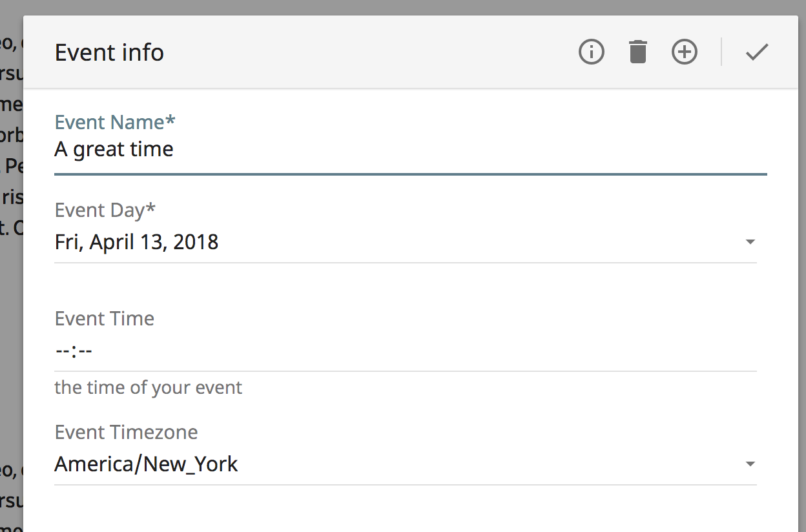Add a new item with the plus icon

[684, 52]
